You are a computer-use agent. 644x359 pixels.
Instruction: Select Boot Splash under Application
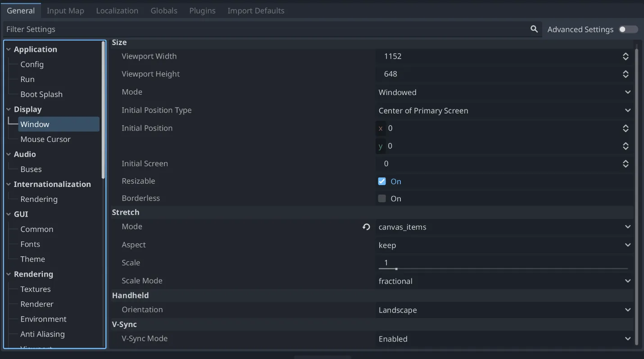[41, 94]
